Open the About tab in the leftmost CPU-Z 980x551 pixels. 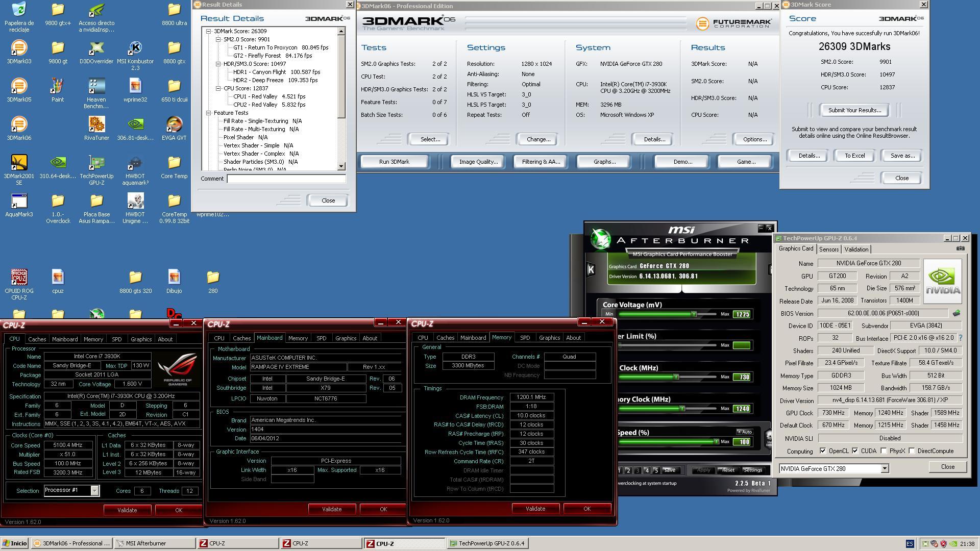coord(165,339)
